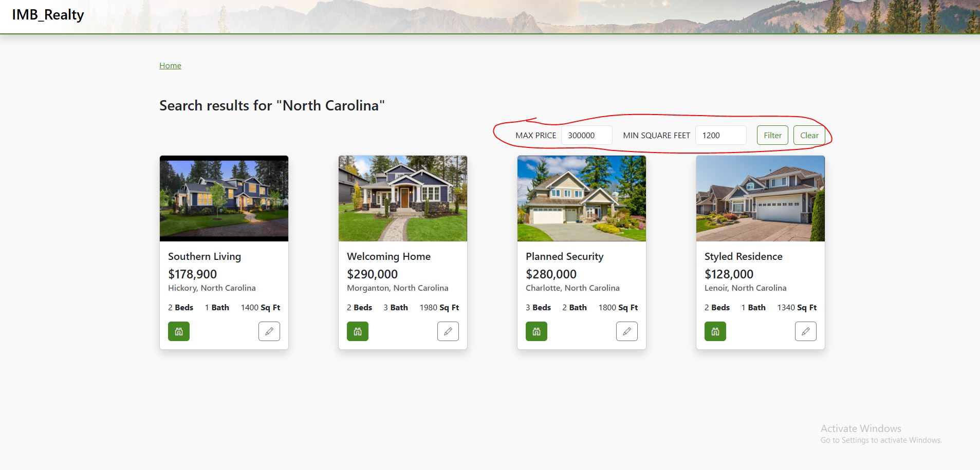Image resolution: width=980 pixels, height=470 pixels.
Task: Click binoculars view icon on Southern Living card
Action: coord(179,331)
